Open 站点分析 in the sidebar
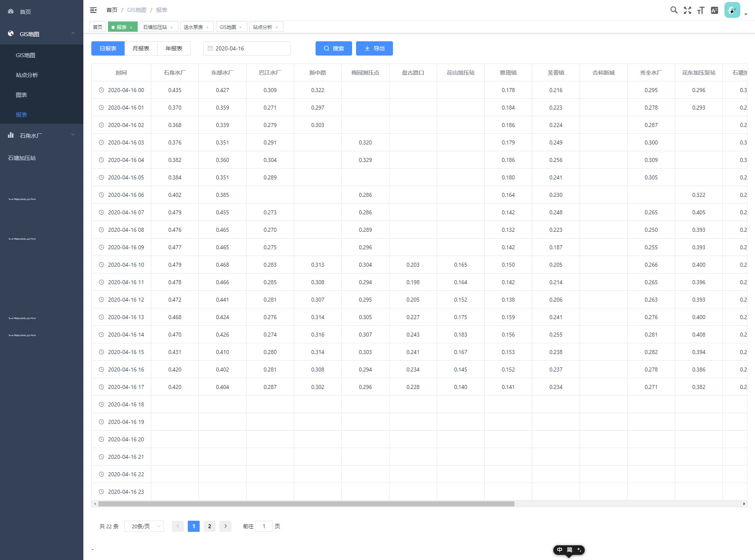Screen dimensions: 755x560 tap(27, 75)
